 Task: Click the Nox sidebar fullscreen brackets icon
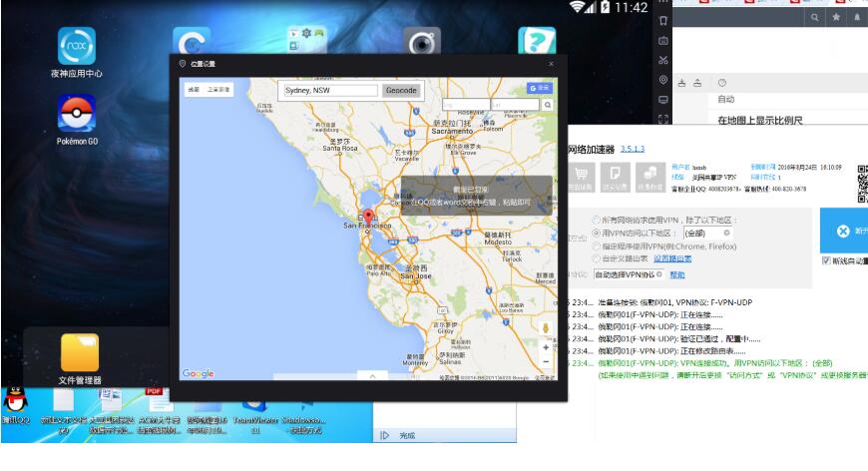click(x=663, y=119)
